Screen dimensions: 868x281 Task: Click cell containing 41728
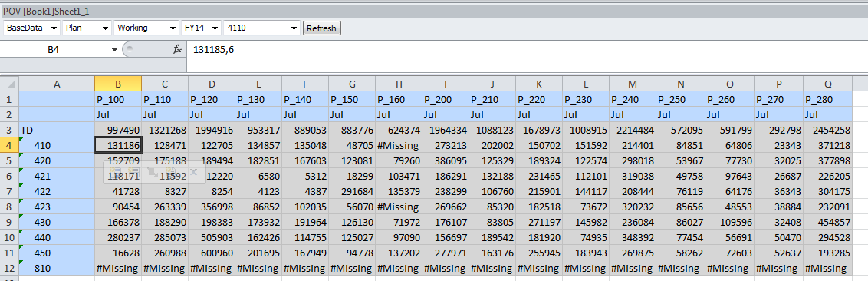coord(118,191)
